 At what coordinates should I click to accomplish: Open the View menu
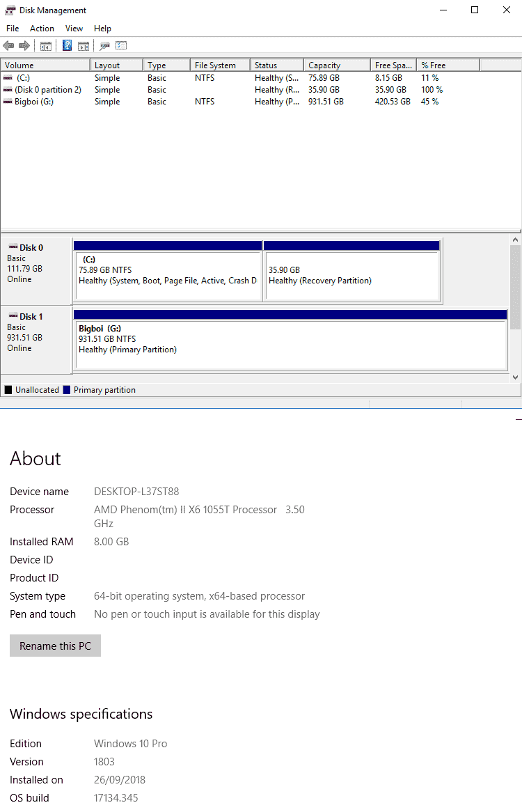[74, 29]
